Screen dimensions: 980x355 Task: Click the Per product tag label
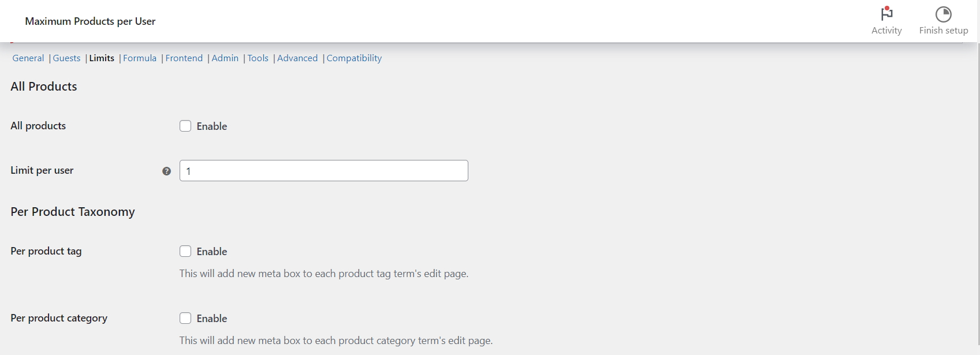pos(46,251)
